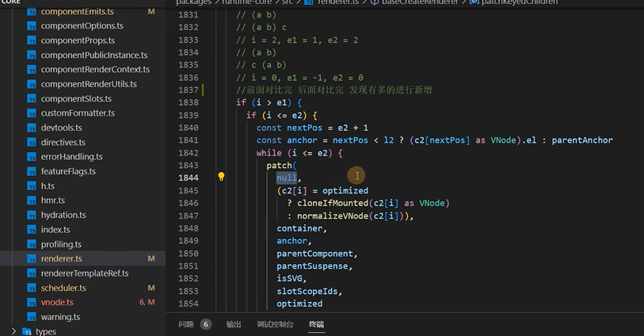Open componentRenderContext.ts
The height and width of the screenshot is (336, 644).
[95, 70]
